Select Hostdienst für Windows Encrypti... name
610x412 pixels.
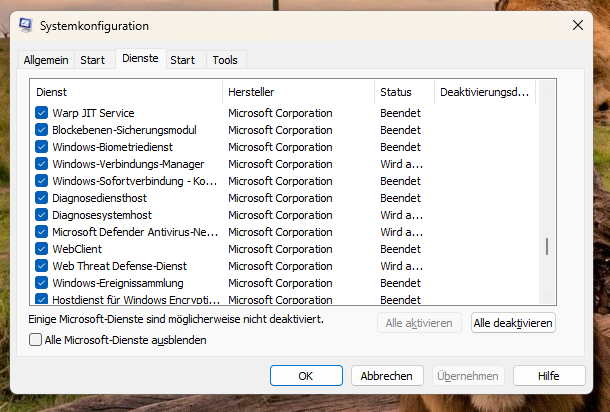136,299
